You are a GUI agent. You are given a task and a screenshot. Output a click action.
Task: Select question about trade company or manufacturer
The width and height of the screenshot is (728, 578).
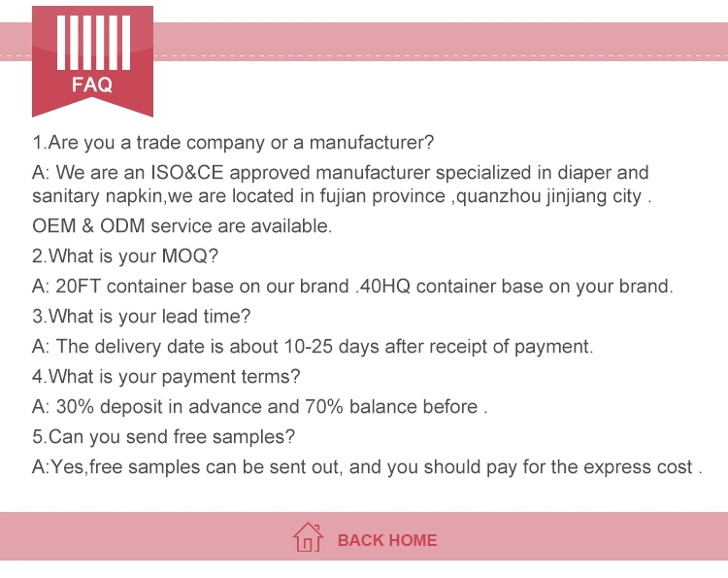[233, 142]
